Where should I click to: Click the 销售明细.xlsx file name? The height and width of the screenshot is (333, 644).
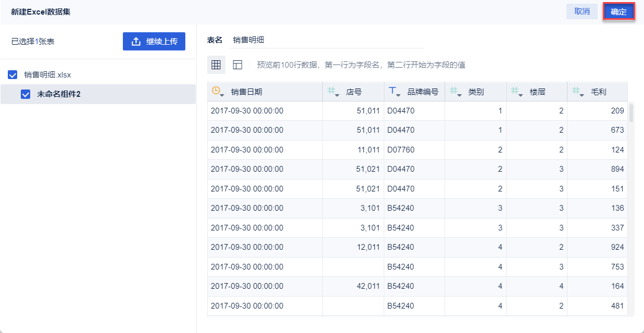click(x=47, y=75)
